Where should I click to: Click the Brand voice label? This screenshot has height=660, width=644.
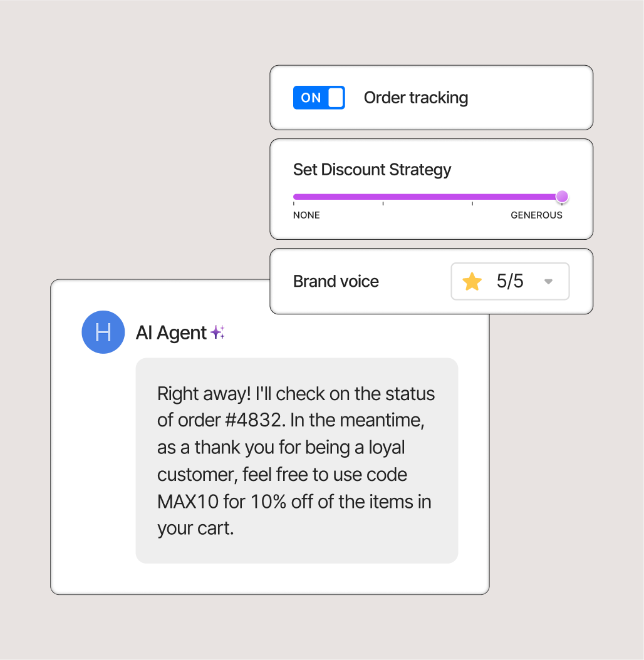point(336,281)
